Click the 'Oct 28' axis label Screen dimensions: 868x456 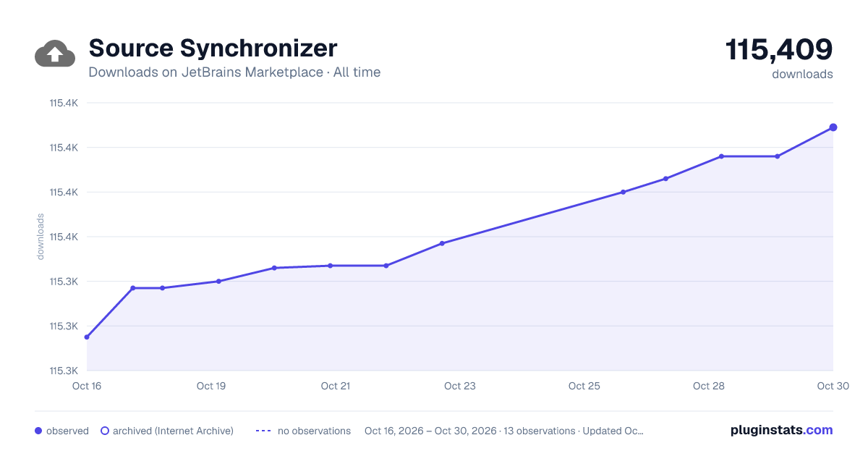709,386
